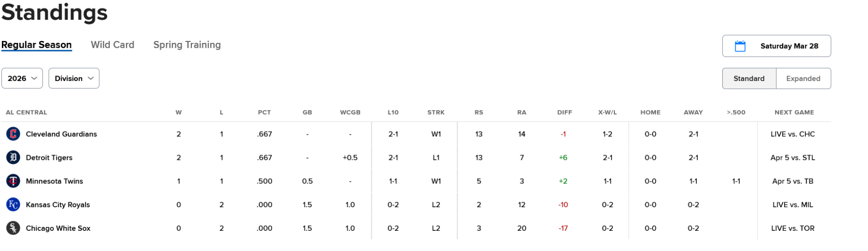This screenshot has height=251, width=868.
Task: Sort standings by DIFF column header
Action: (565, 112)
